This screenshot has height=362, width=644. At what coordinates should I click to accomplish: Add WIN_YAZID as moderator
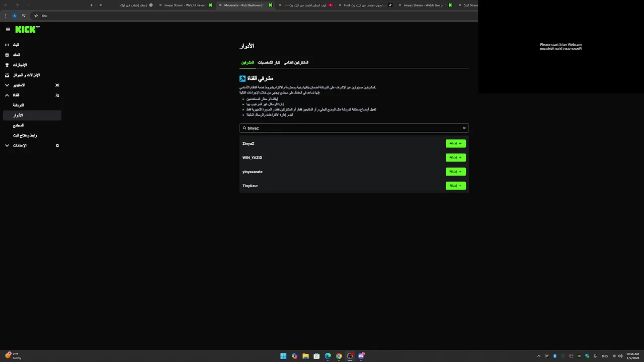456,157
